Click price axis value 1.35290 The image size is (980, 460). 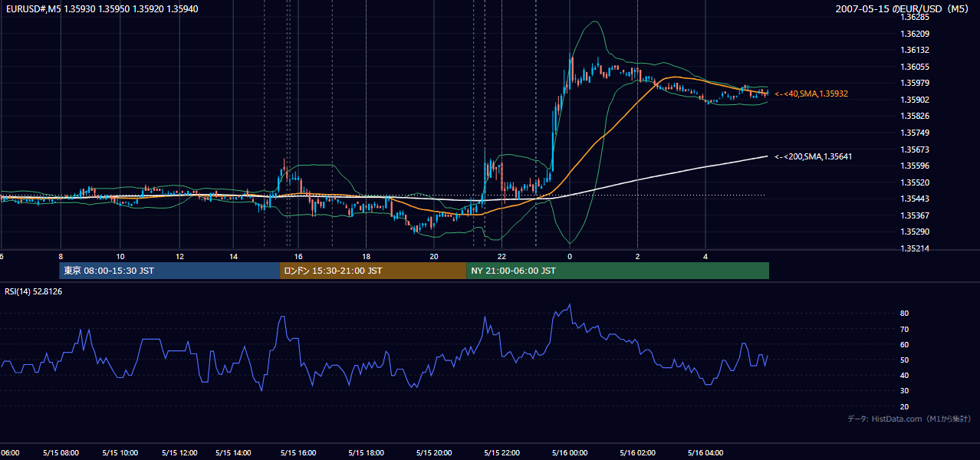tap(913, 232)
